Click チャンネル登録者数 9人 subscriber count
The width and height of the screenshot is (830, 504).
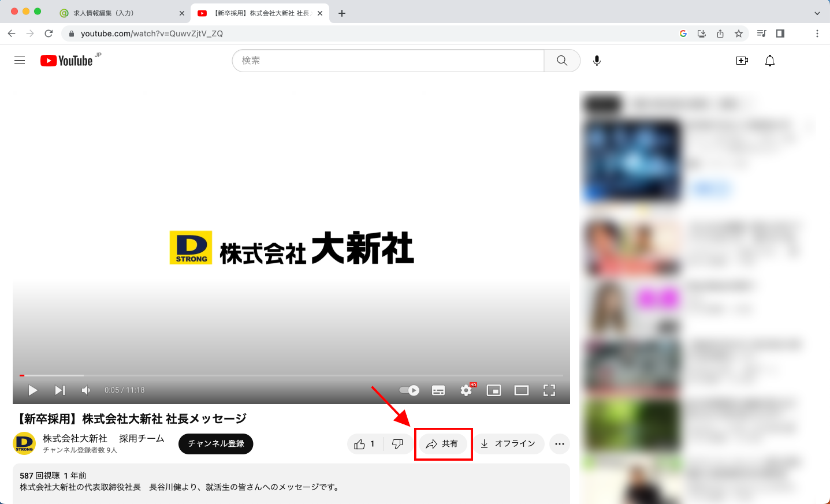point(80,450)
